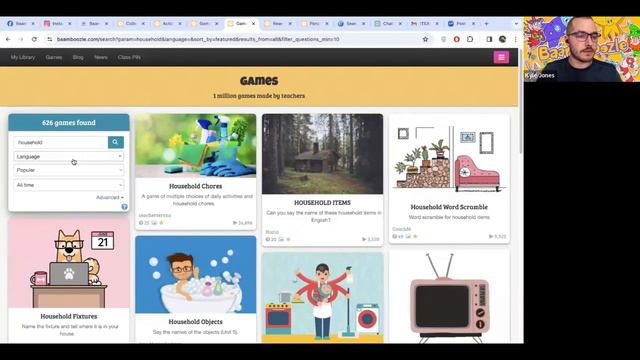Bookmark this page with the star icon
This screenshot has width=640, height=360.
(x=425, y=39)
